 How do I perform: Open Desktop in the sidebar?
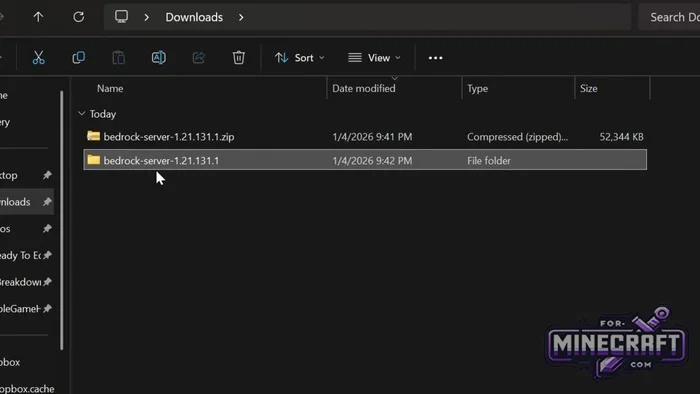[9, 175]
